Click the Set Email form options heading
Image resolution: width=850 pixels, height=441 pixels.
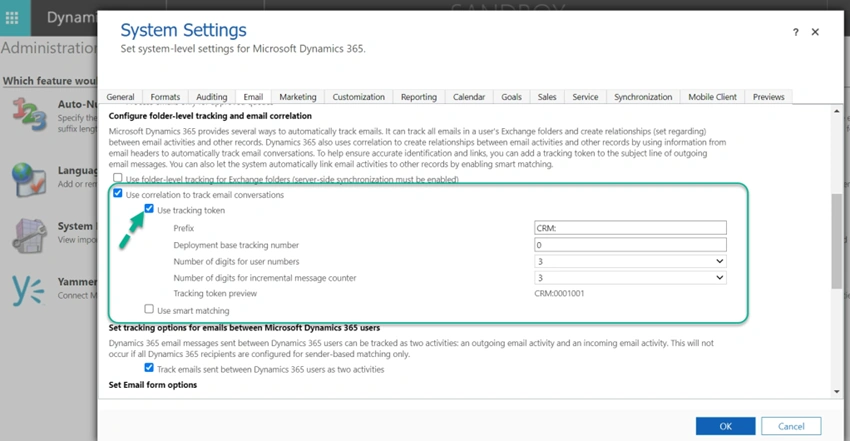(152, 385)
